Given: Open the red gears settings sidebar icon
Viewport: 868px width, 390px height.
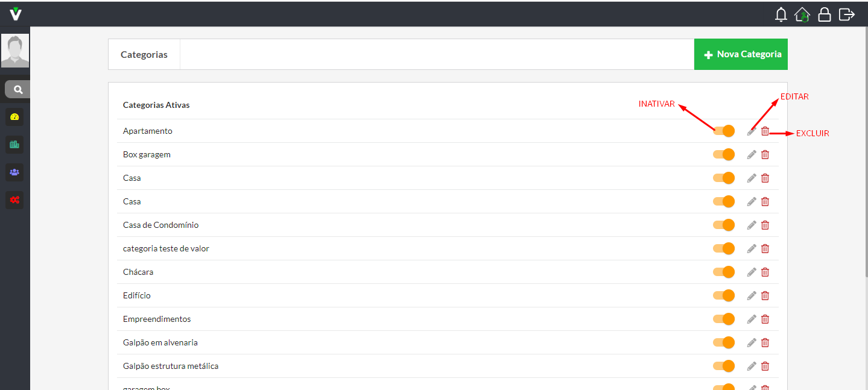Looking at the screenshot, I should pyautogui.click(x=15, y=200).
